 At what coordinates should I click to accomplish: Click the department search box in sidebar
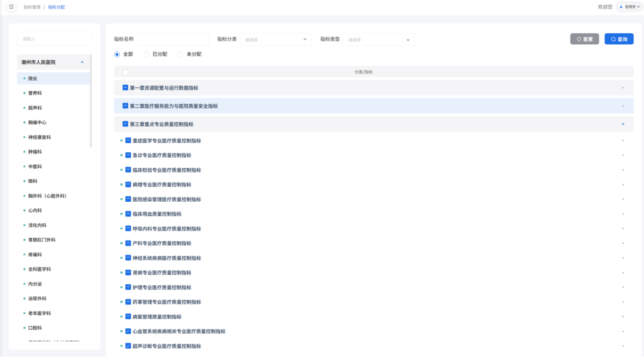[54, 39]
